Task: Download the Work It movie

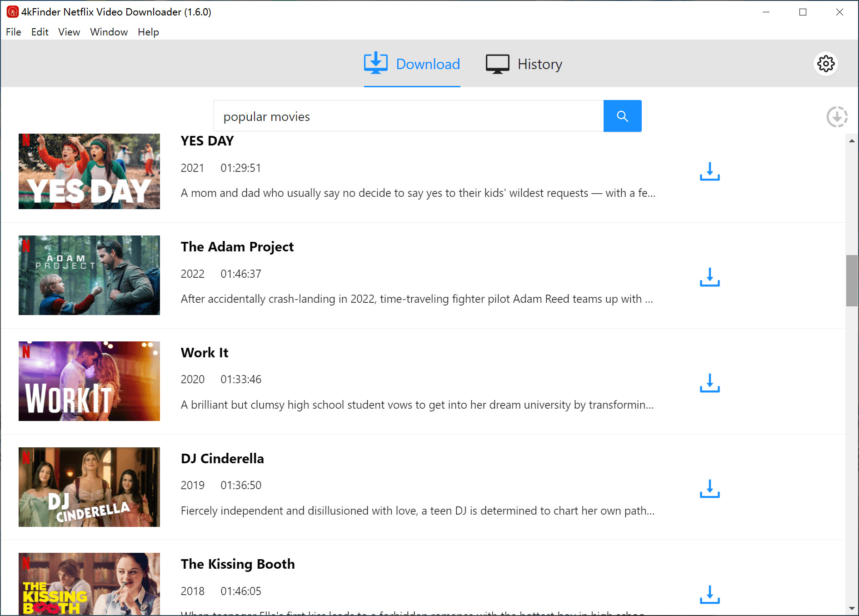Action: pos(709,383)
